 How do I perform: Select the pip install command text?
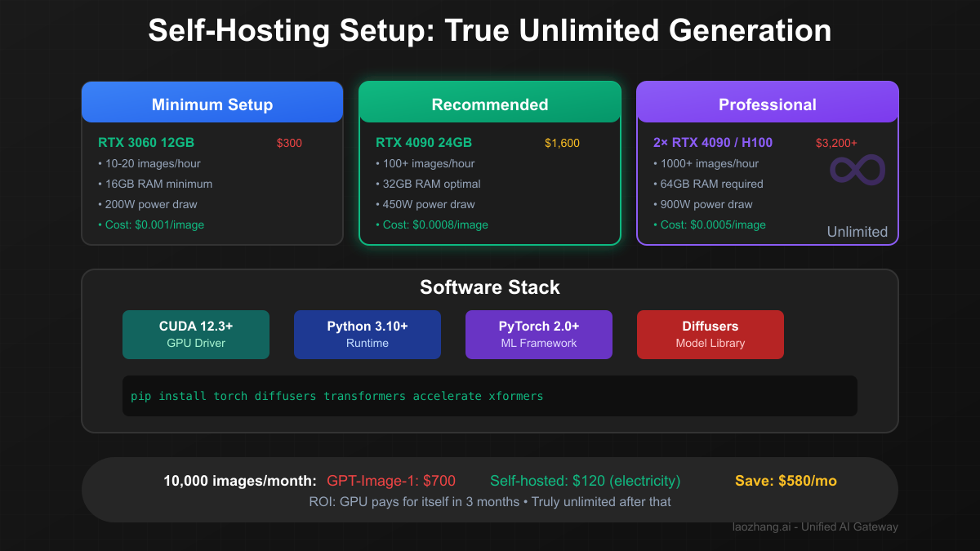click(336, 396)
